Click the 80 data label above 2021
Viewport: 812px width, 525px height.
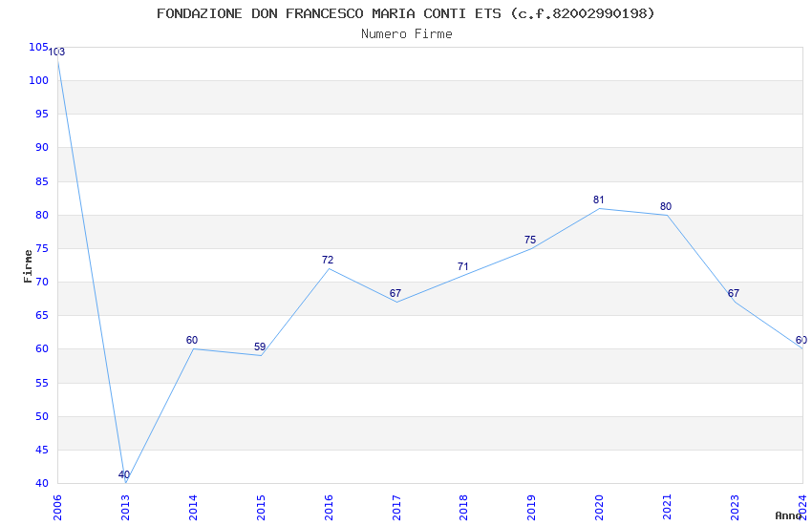coord(666,206)
